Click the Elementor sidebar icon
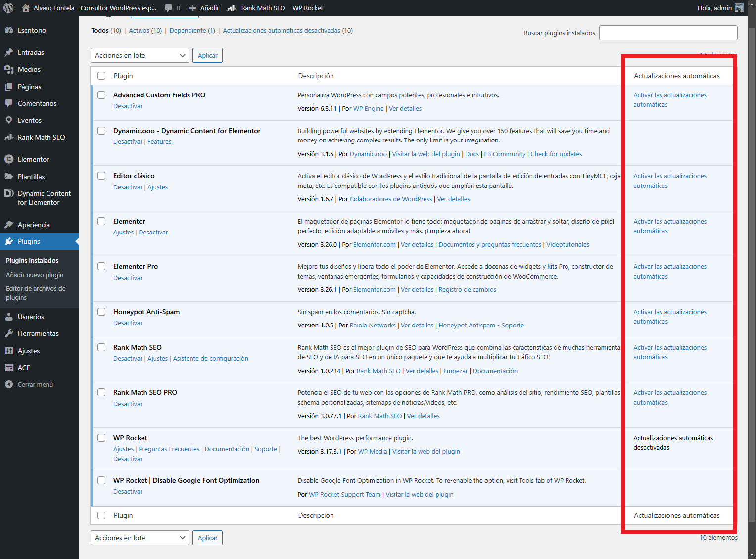The height and width of the screenshot is (559, 756). pyautogui.click(x=9, y=159)
